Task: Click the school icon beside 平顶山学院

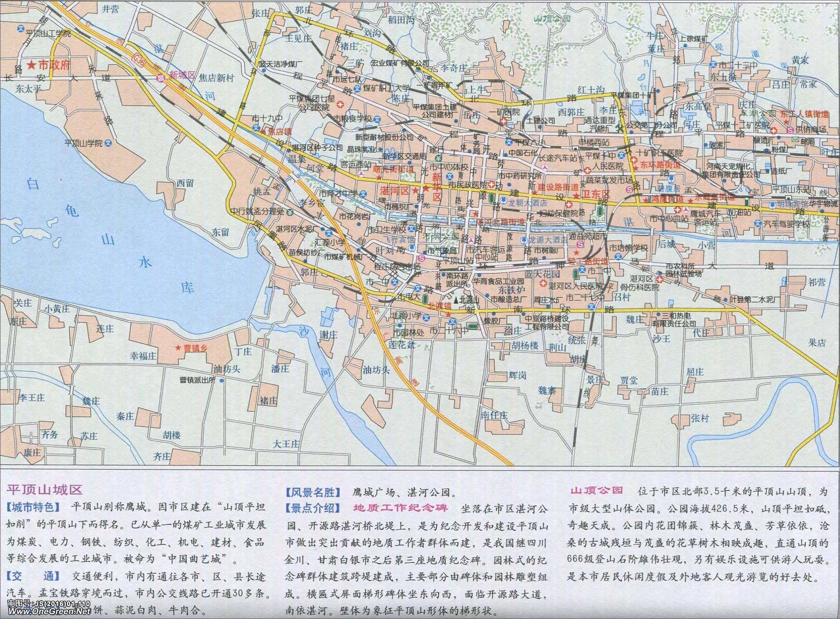Action: [x=109, y=143]
